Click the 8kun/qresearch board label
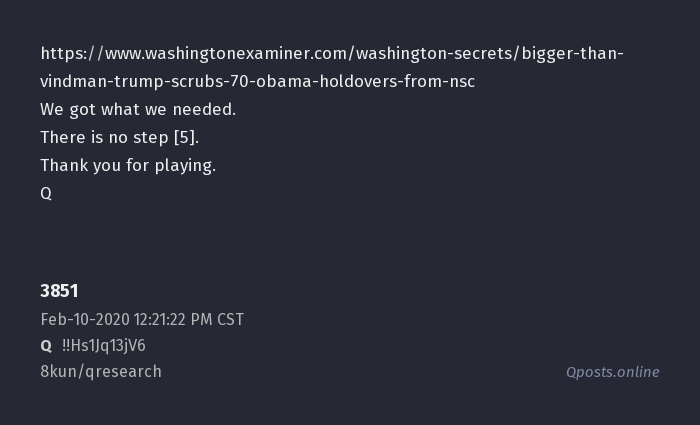 101,372
